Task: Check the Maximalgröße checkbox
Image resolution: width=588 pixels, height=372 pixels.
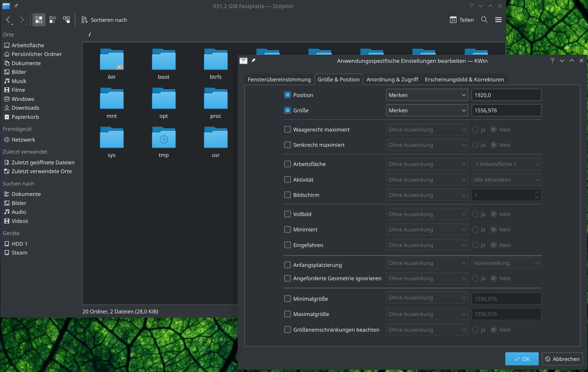Action: [287, 314]
